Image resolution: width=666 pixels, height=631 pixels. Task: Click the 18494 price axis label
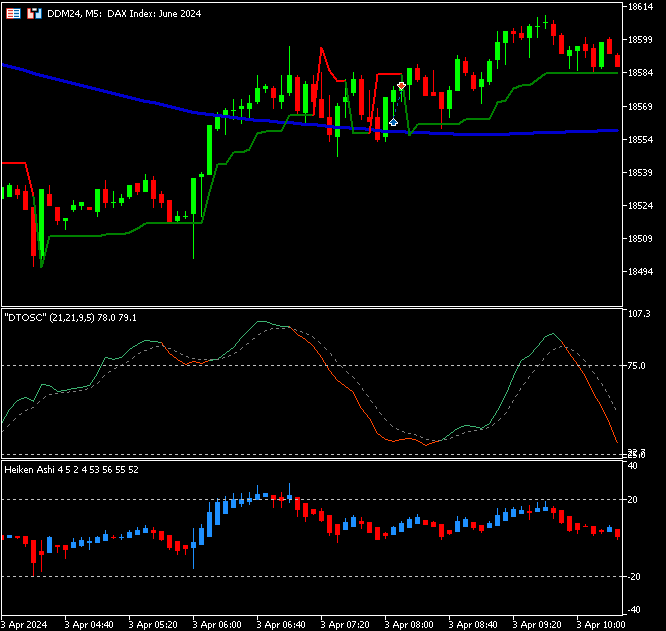pyautogui.click(x=640, y=271)
